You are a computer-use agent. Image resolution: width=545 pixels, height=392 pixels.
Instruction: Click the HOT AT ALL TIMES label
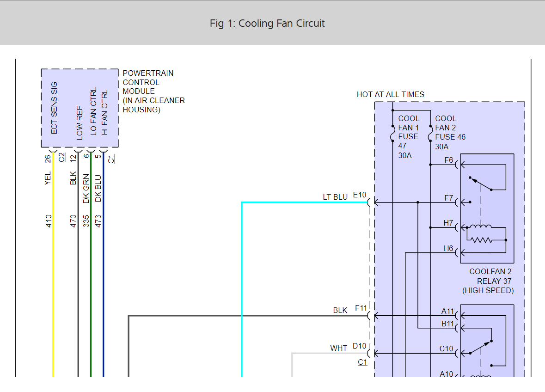pos(390,94)
